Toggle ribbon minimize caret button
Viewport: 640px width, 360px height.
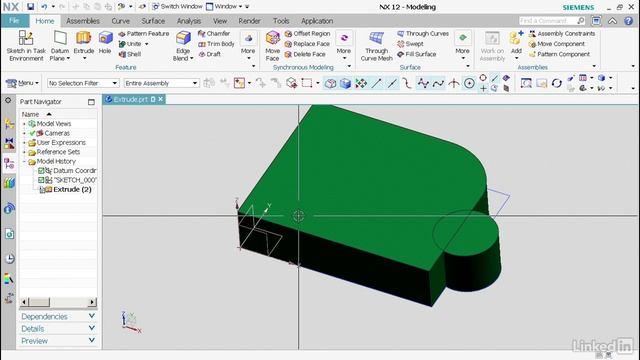(613, 21)
